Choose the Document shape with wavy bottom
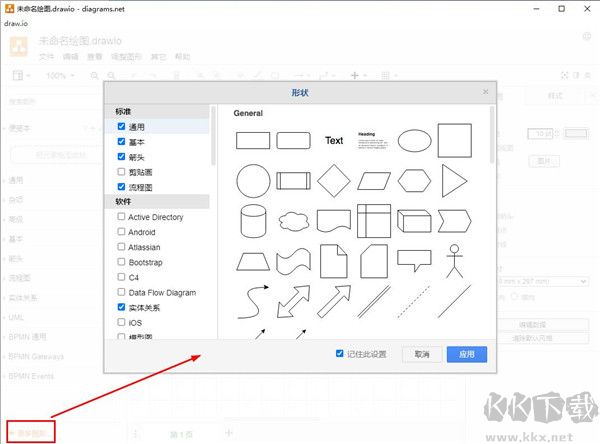Viewport: 600px width, 444px height. click(334, 221)
